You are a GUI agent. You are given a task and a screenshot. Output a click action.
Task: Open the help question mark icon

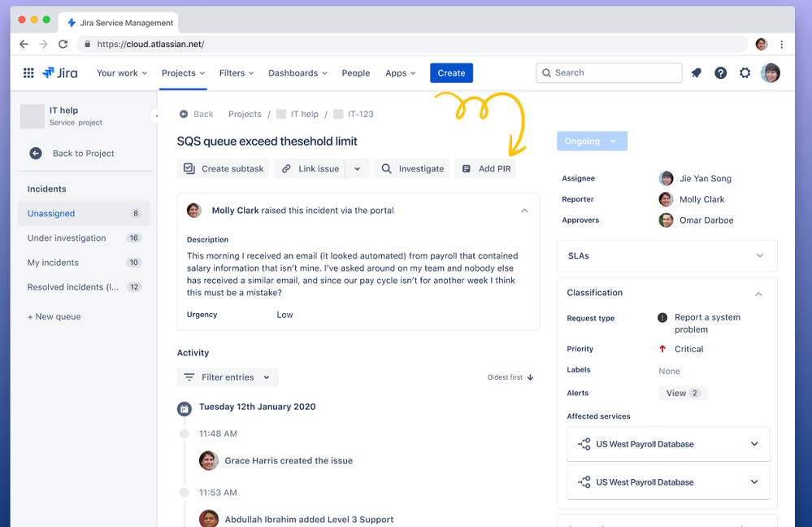[720, 73]
